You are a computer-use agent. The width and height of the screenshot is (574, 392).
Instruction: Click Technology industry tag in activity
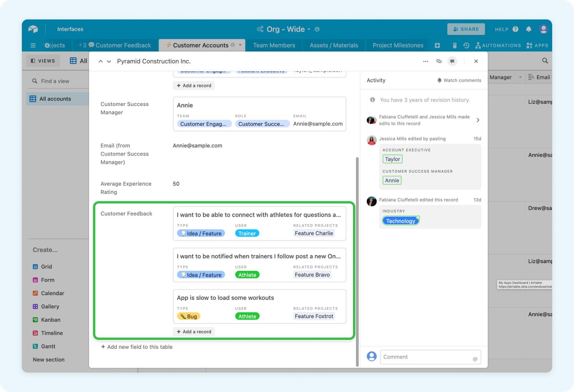point(401,221)
